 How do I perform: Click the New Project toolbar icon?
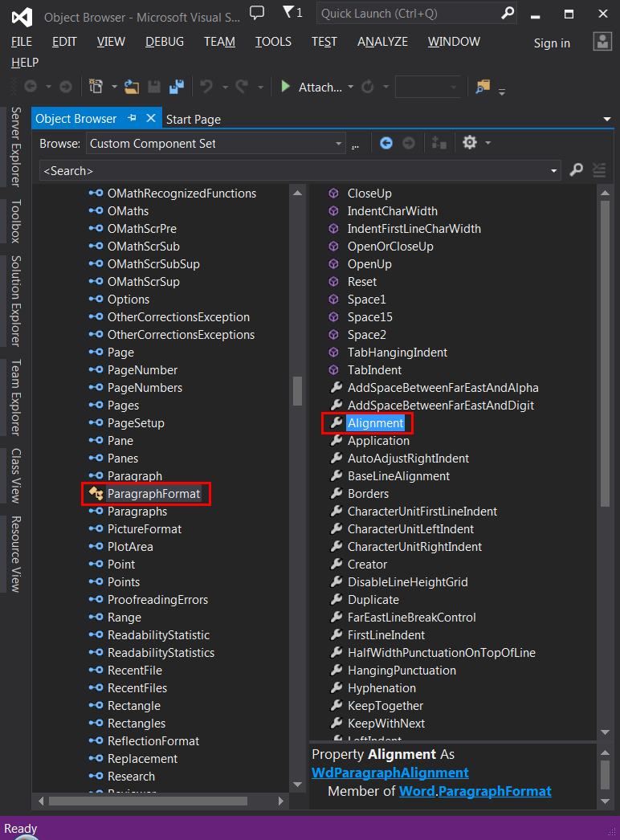[x=96, y=86]
